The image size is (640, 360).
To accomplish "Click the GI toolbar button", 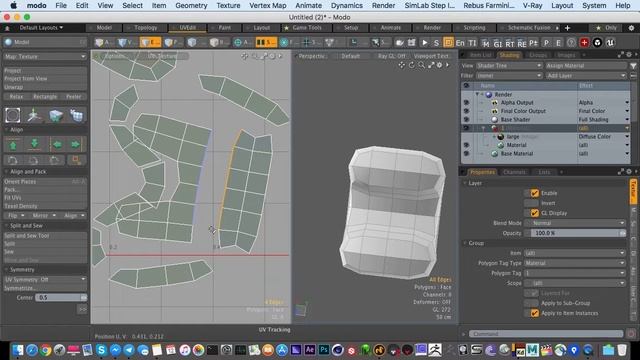I will click(498, 43).
